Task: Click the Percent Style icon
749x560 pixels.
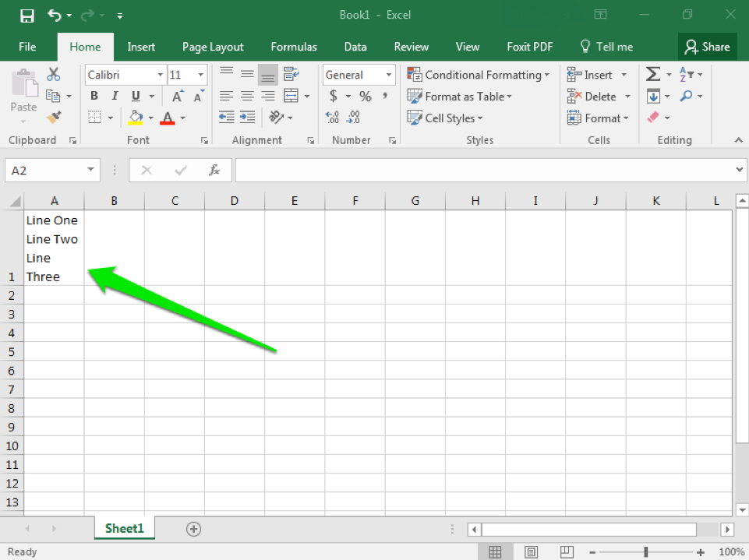Action: coord(365,97)
